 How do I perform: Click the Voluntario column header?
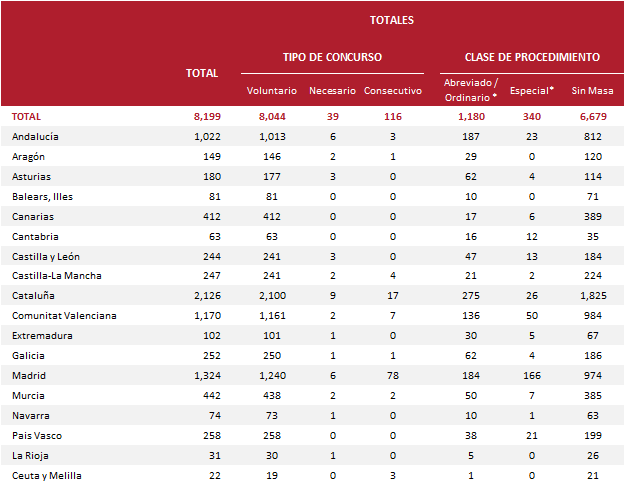(272, 91)
